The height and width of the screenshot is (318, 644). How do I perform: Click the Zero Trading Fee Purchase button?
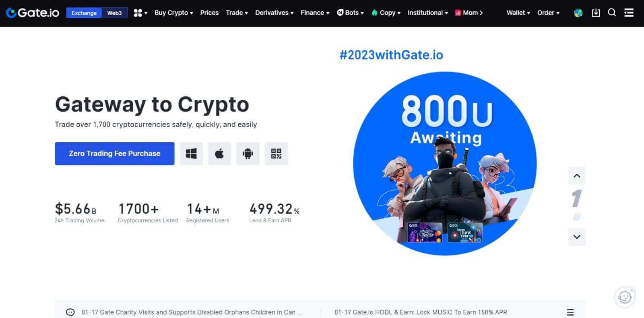point(114,154)
